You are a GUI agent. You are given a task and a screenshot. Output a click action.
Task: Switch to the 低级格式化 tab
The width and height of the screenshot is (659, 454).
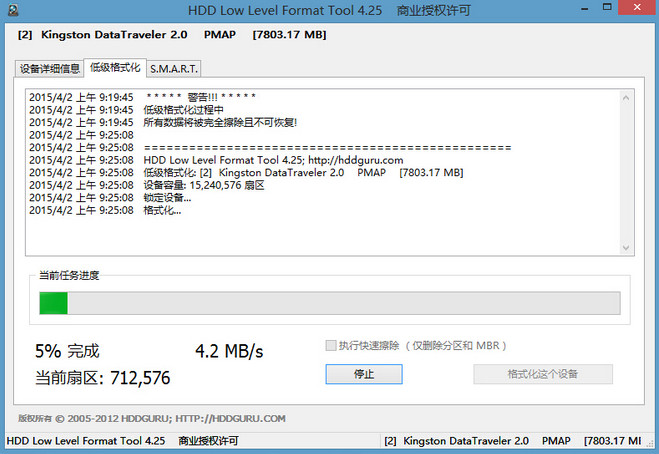pos(115,68)
